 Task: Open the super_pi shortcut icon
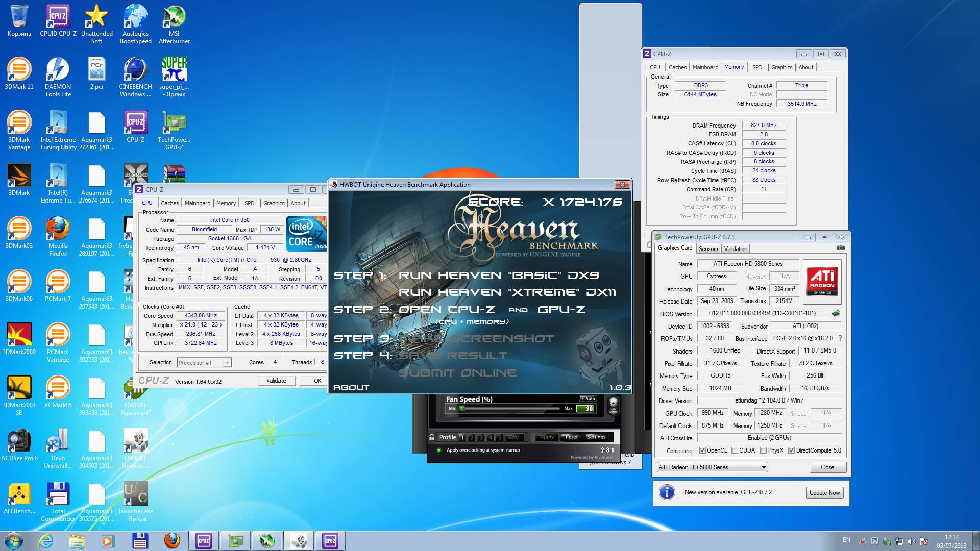[174, 78]
